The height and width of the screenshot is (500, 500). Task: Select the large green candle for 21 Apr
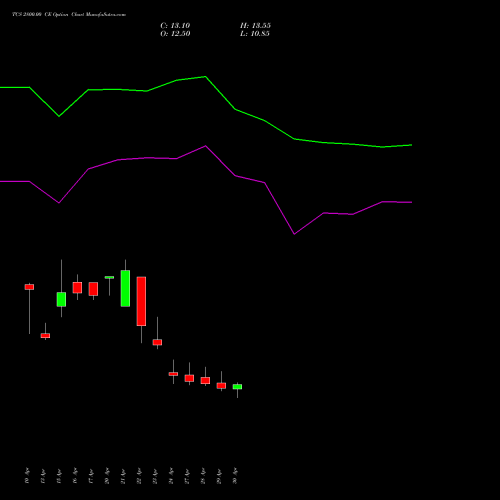click(125, 288)
